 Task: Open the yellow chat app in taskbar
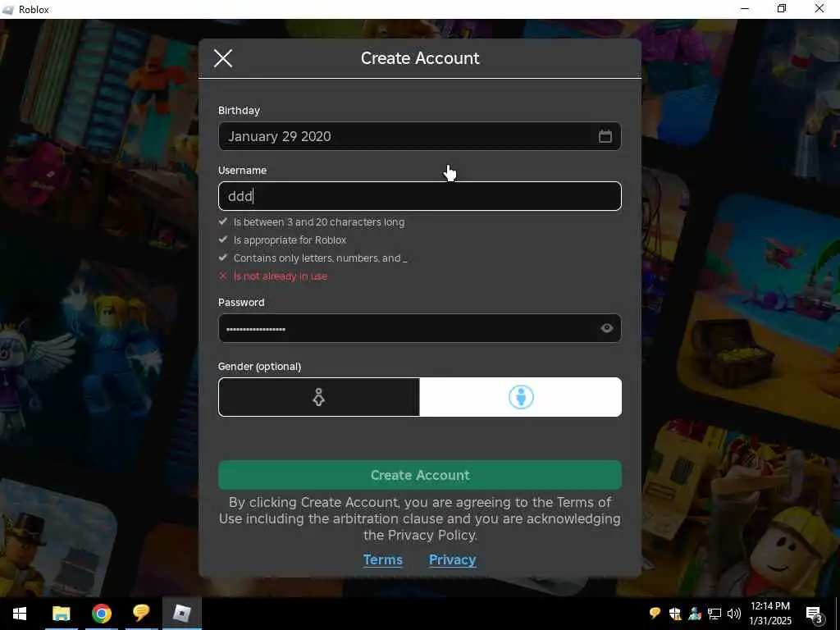(141, 613)
